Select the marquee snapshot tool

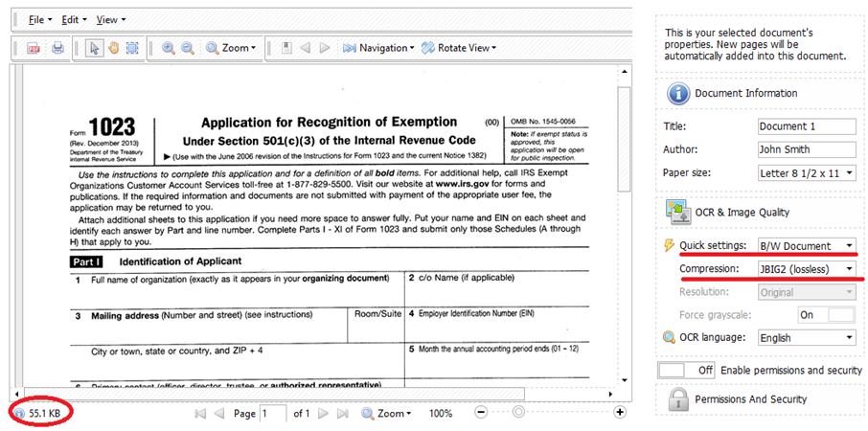[x=132, y=48]
